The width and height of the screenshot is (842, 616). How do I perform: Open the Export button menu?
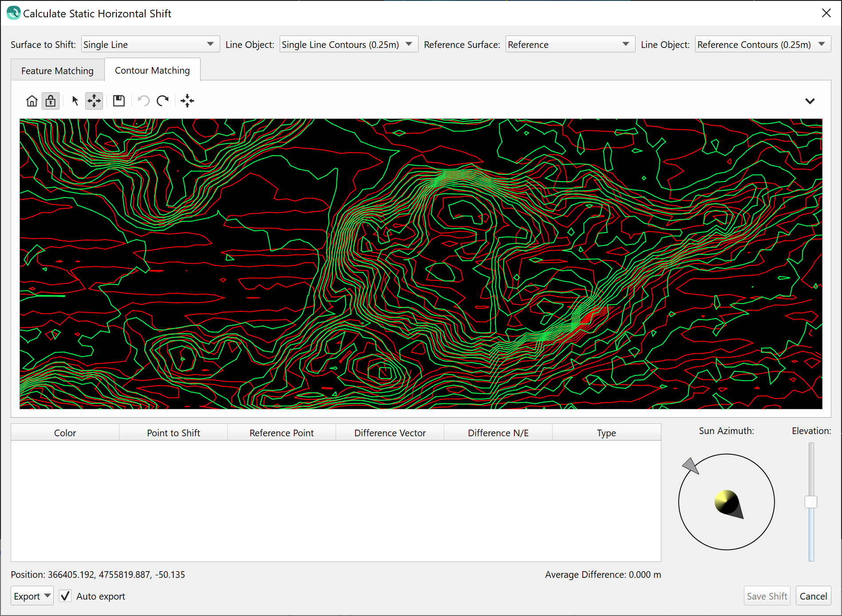pyautogui.click(x=32, y=596)
